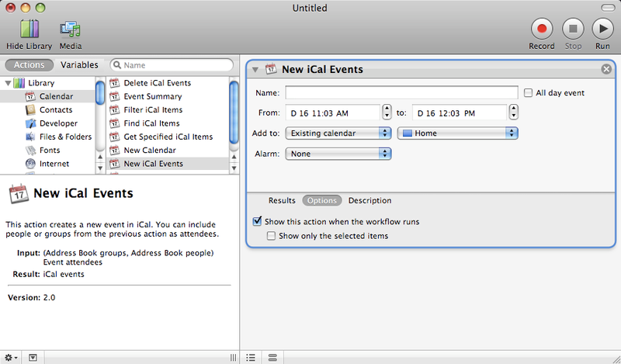
Task: Click the 'to' date-time field
Action: (460, 113)
